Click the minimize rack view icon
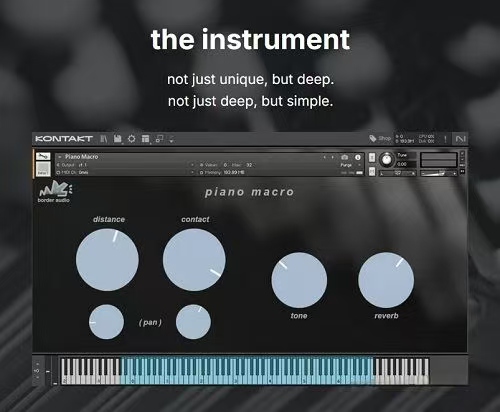This screenshot has height=412, width=500. tap(160, 139)
